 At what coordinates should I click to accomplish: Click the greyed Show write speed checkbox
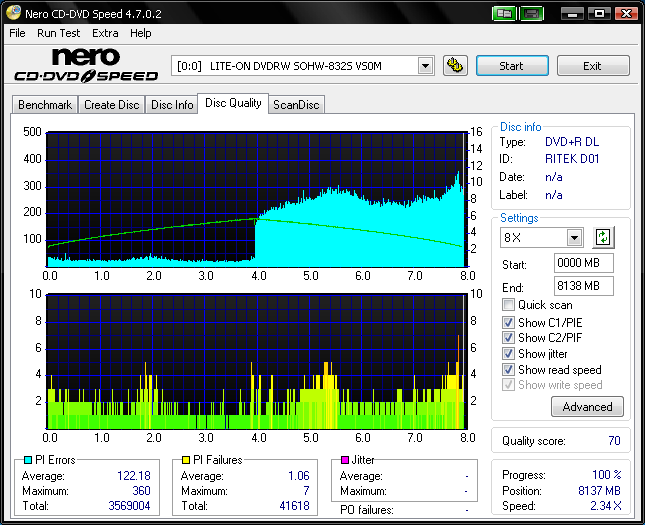pyautogui.click(x=508, y=385)
